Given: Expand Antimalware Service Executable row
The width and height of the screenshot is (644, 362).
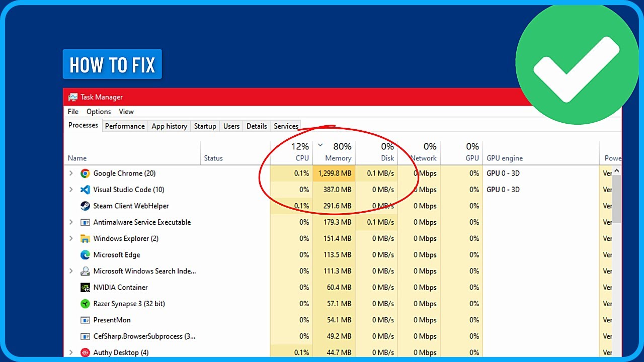Looking at the screenshot, I should pos(71,222).
